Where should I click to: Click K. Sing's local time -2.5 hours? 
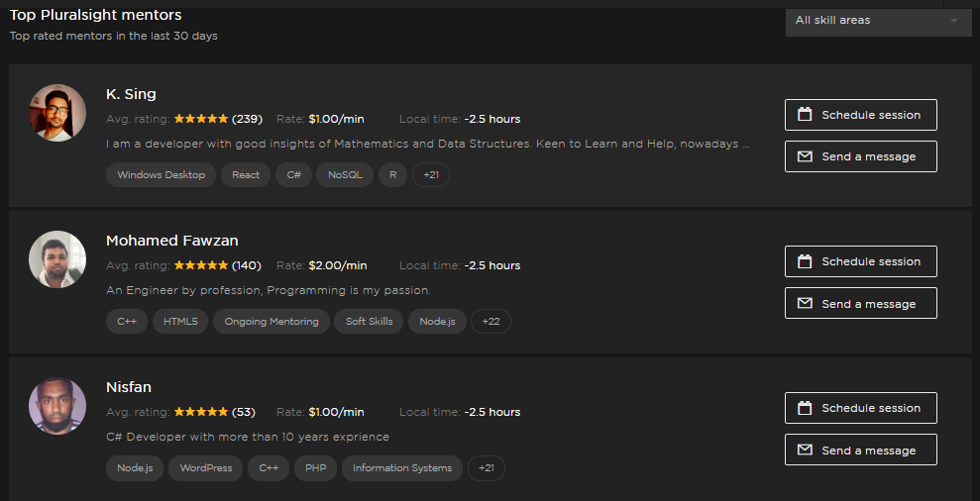492,119
